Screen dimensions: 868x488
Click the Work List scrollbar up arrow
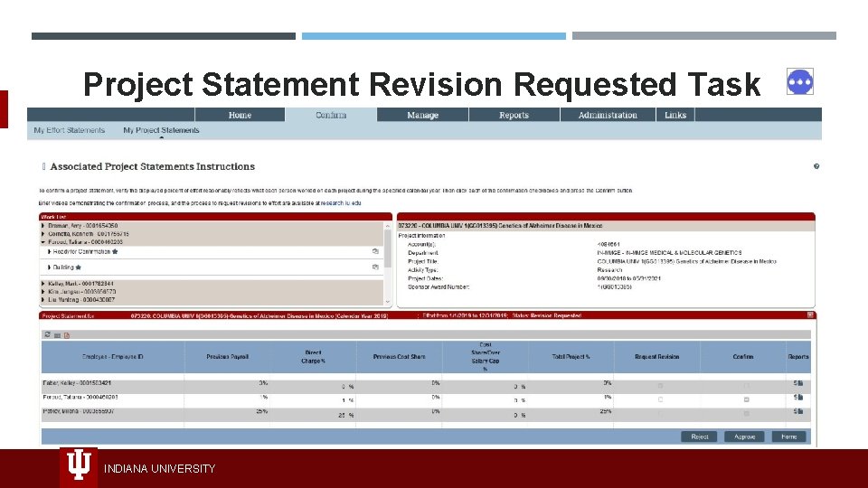388,226
